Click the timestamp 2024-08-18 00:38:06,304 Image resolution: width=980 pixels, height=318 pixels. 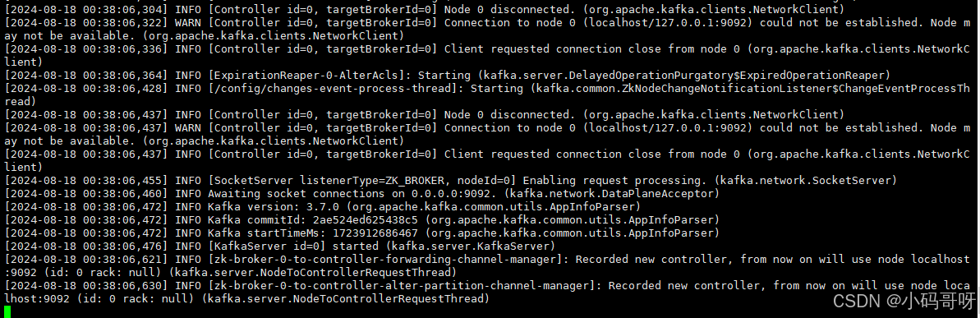pos(86,9)
